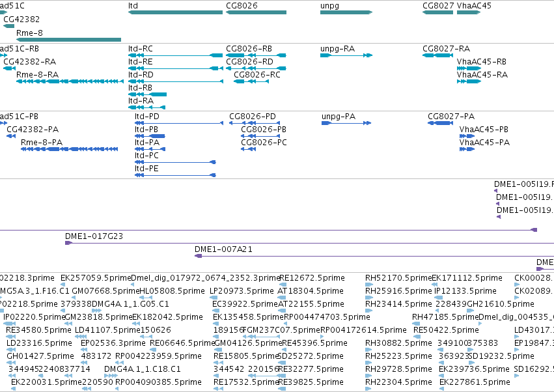Select the CG8026-PB protein label
The width and height of the screenshot is (554, 392).
click(x=264, y=130)
